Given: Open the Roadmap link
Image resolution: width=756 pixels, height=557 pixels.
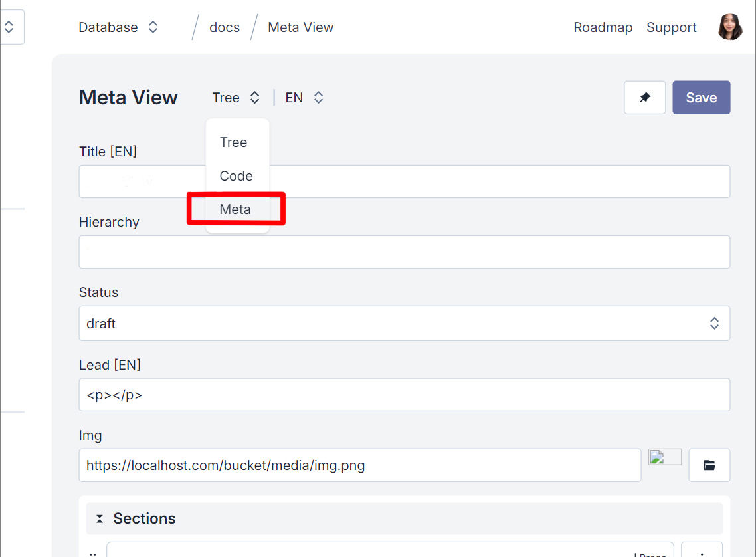Looking at the screenshot, I should tap(603, 27).
